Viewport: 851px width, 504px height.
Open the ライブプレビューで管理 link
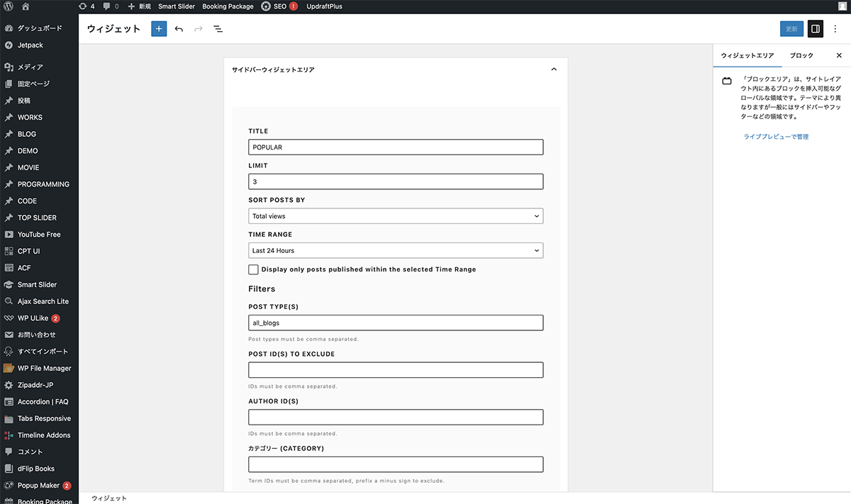[x=776, y=137]
